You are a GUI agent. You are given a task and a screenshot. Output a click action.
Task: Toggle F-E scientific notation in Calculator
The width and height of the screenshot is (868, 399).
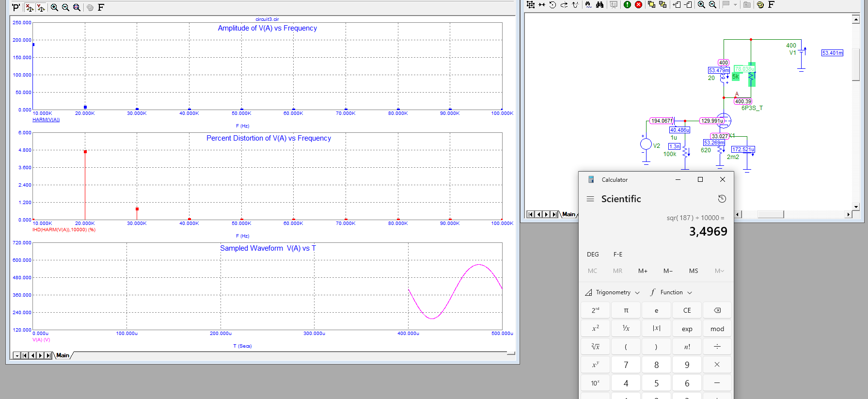[618, 255]
